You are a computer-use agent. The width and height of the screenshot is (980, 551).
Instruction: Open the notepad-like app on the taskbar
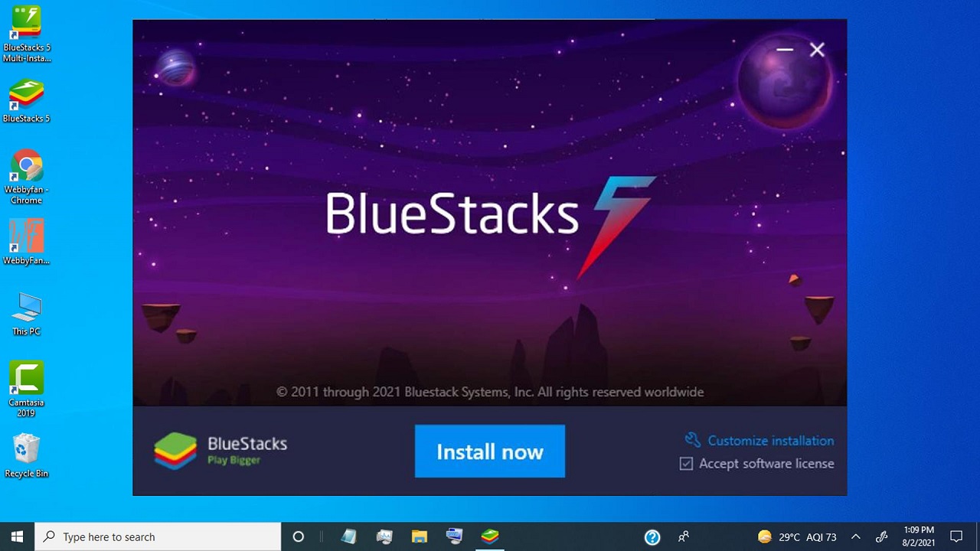(x=349, y=536)
